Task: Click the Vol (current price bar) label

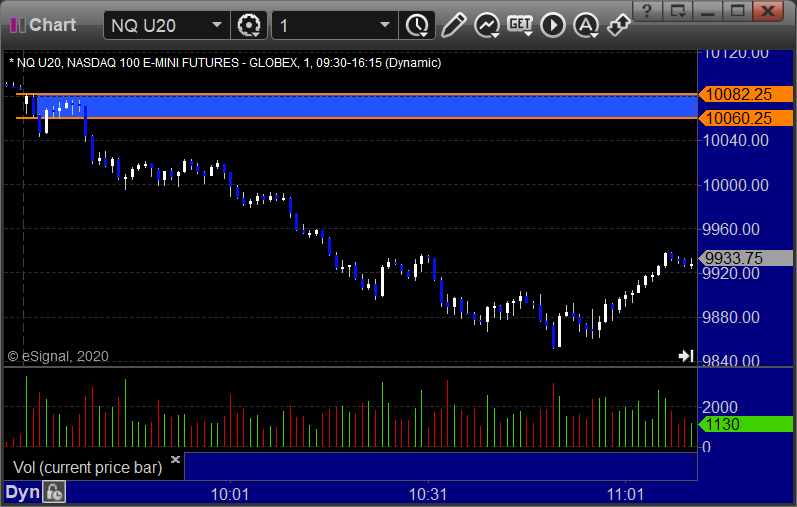Action: click(87, 467)
